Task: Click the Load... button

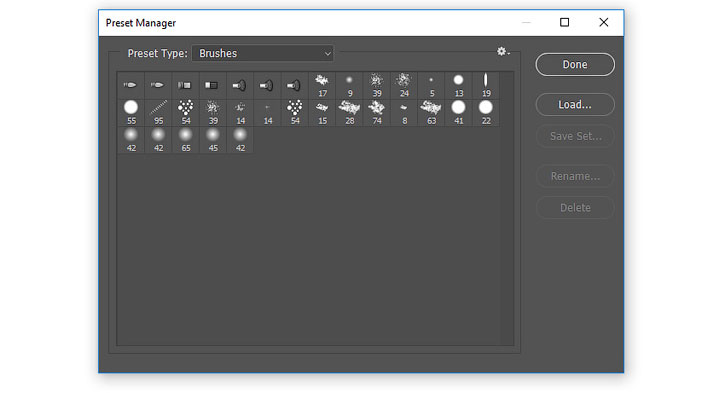Action: [x=575, y=104]
